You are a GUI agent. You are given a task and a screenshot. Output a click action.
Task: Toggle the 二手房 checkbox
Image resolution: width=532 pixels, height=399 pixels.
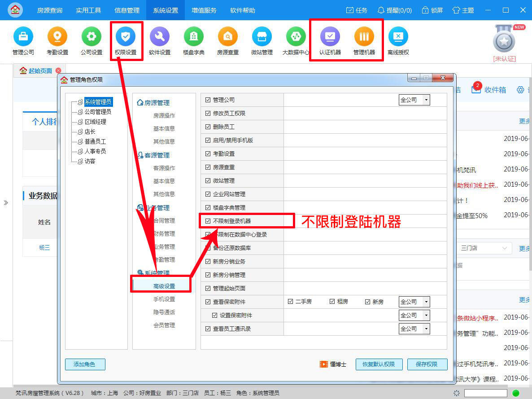coord(291,301)
